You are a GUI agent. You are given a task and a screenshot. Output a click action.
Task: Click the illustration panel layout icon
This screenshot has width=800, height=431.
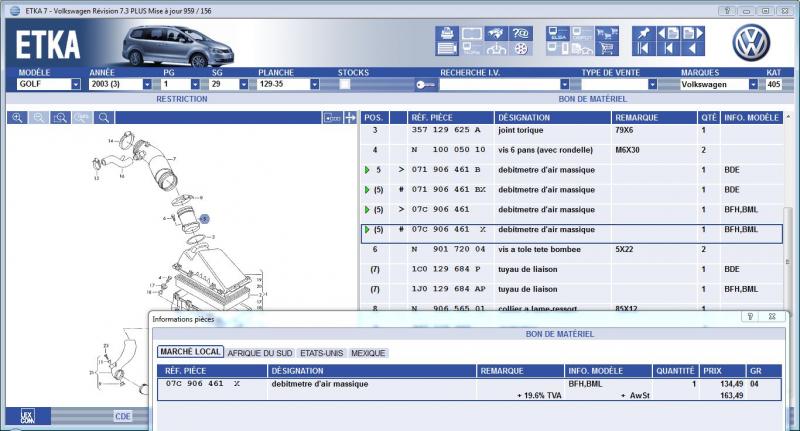click(x=332, y=118)
